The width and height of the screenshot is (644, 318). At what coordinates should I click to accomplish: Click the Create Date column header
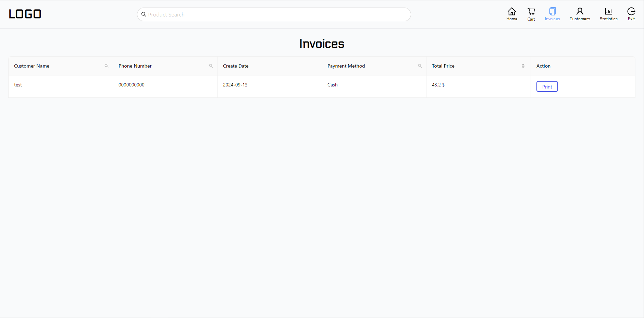tap(236, 66)
